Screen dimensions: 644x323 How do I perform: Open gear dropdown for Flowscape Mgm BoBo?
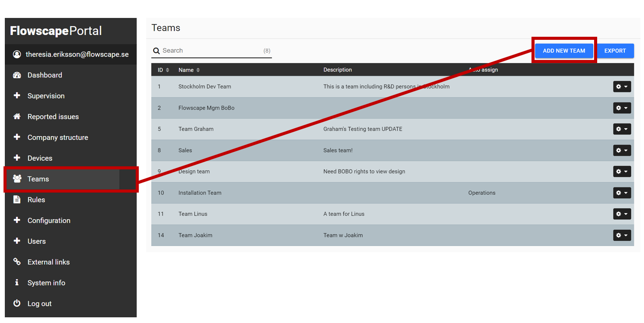click(x=622, y=108)
